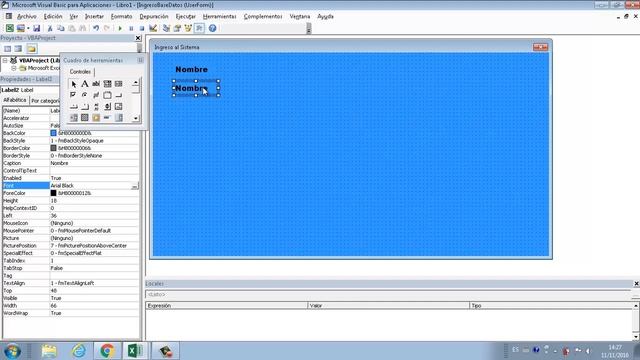Open the Object Browser toolbar icon
640x360 pixels.
188,28
